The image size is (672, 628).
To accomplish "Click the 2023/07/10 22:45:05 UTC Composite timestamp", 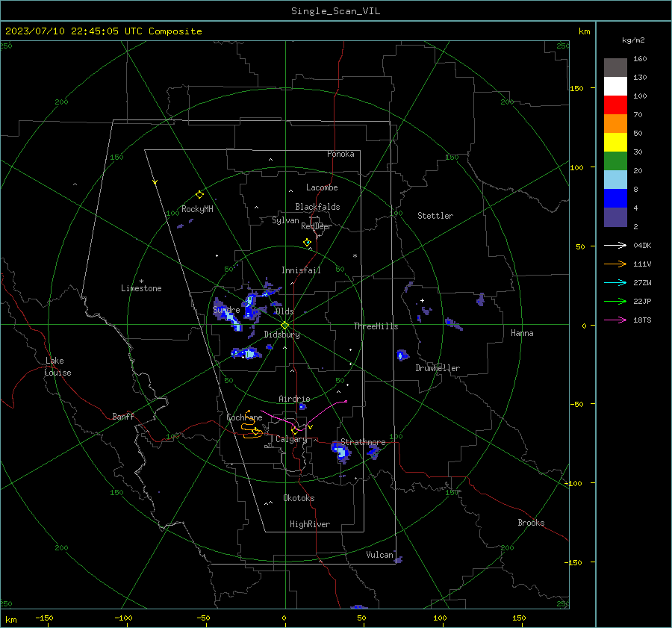I will click(x=104, y=31).
